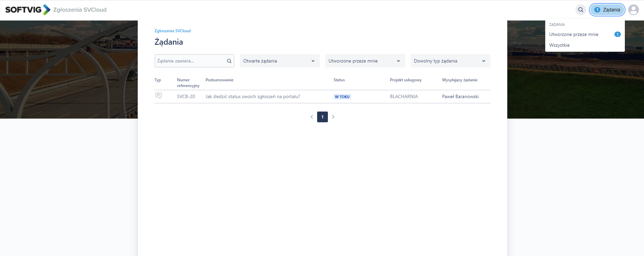
Task: Open the Dowolny typ żądania dropdown
Action: coord(450,61)
